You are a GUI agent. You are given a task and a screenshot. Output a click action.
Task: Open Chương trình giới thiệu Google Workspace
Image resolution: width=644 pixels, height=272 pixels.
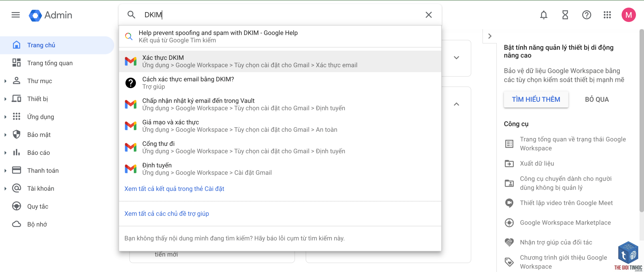click(x=563, y=262)
